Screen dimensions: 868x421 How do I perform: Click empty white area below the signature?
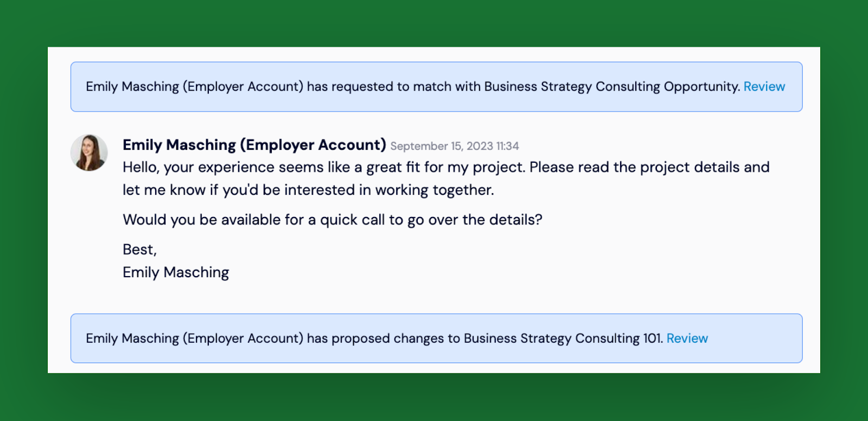(434, 297)
